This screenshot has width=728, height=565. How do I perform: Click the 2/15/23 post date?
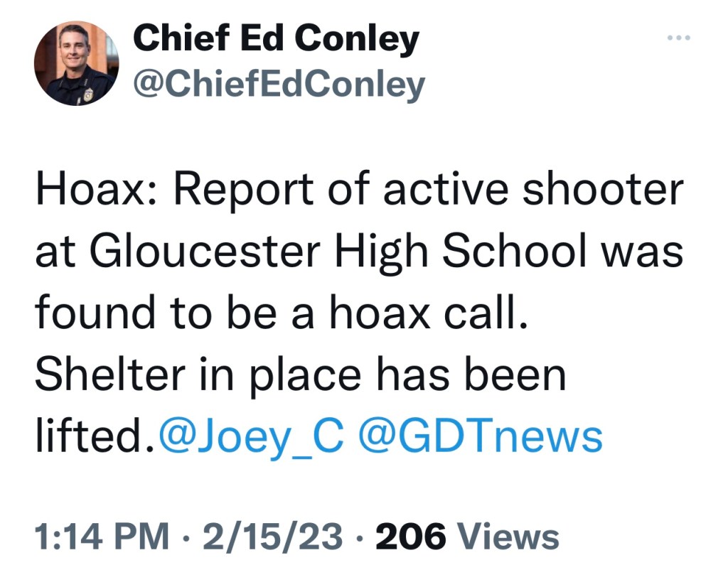tap(273, 536)
